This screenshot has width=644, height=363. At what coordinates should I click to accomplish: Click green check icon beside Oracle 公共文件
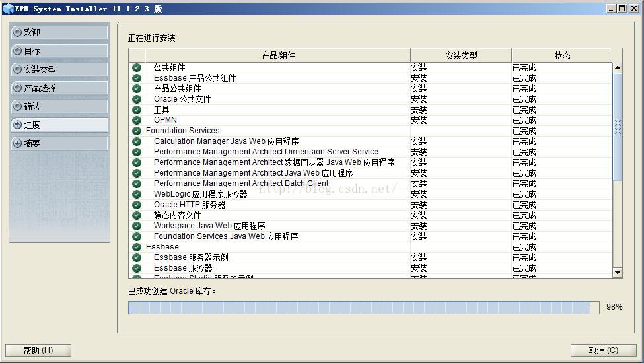[x=137, y=99]
